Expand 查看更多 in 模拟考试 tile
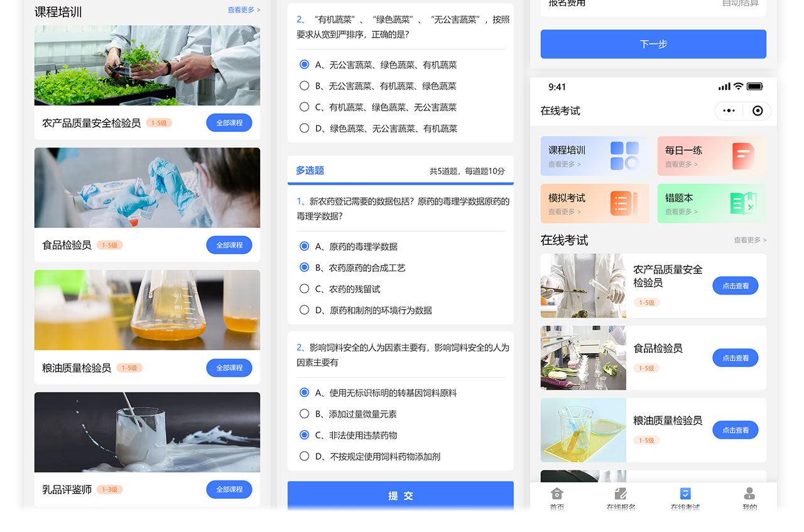This screenshot has width=804, height=532. point(564,212)
